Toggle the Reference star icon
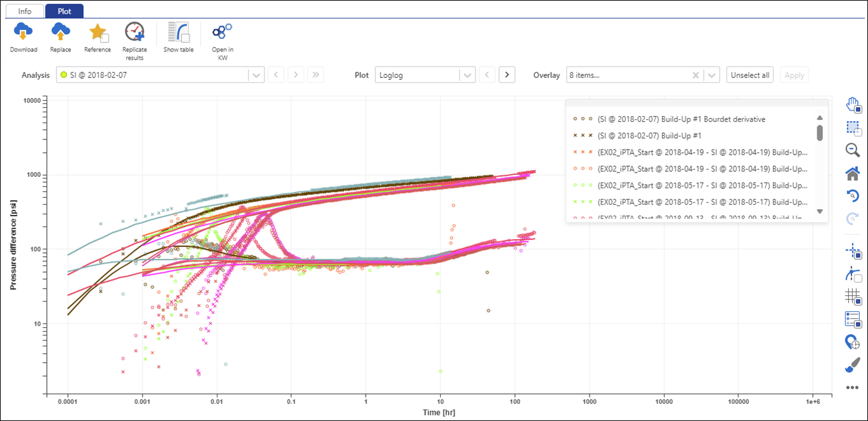Screen dimensions: 868x421 (98, 32)
